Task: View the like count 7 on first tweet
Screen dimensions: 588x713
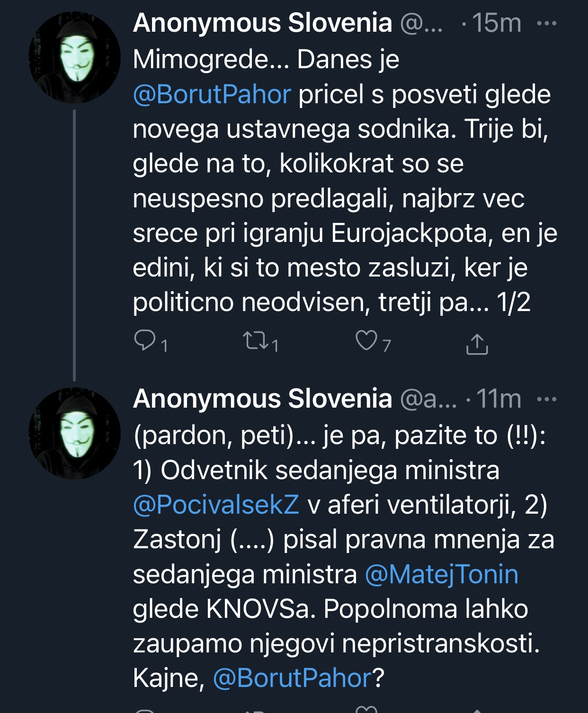Action: tap(387, 346)
